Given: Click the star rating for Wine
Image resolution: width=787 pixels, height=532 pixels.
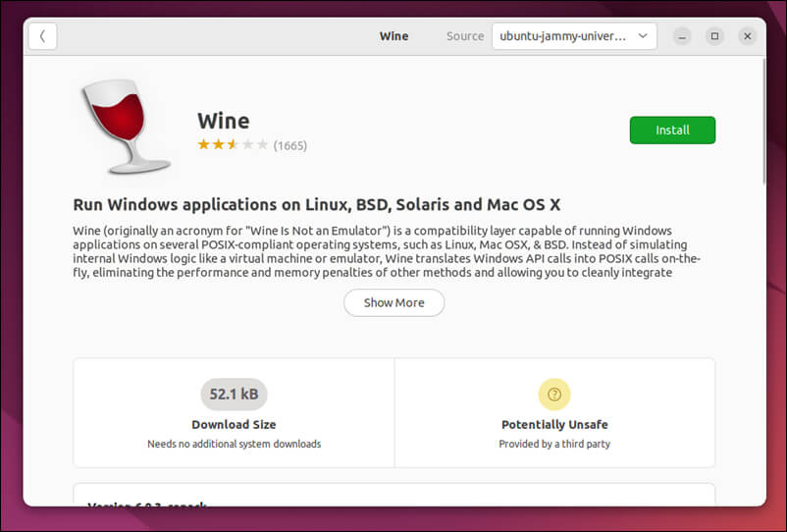Looking at the screenshot, I should coord(233,145).
